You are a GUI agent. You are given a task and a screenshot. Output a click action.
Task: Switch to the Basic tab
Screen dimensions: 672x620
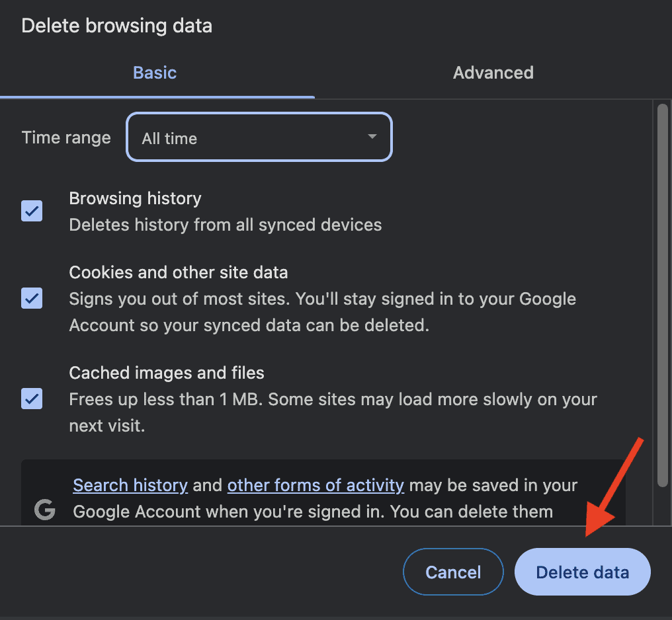(x=155, y=72)
